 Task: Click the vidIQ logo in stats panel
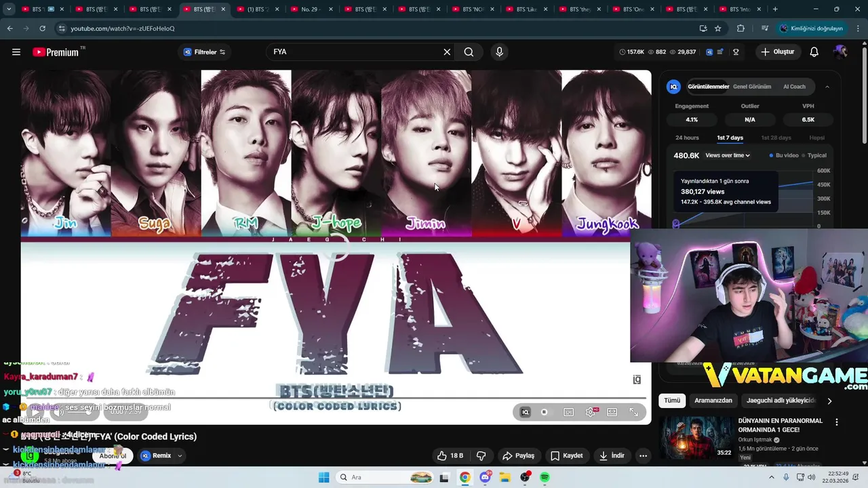673,87
